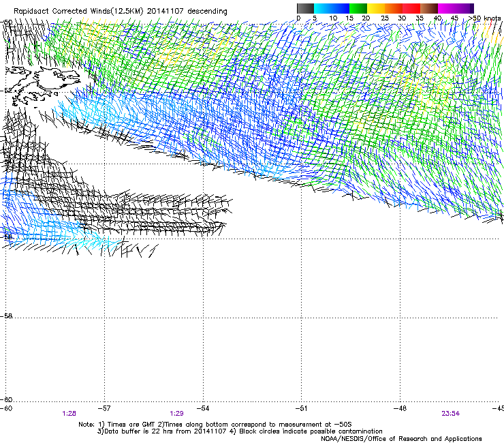Click the gray 0-5 knots color swatch
This screenshot has height=443, width=504.
tap(305, 8)
